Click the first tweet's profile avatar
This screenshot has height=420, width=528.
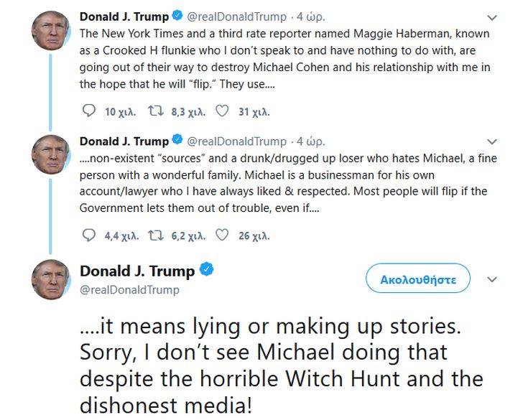pos(50,30)
